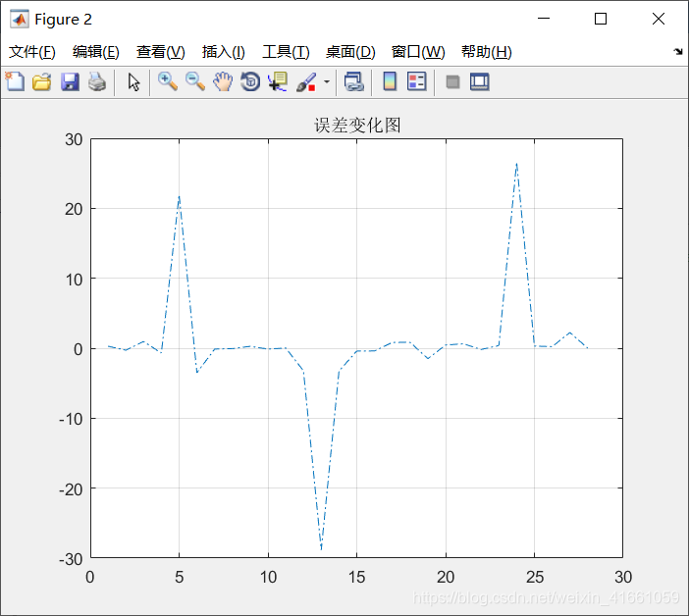This screenshot has height=616, width=689.
Task: Activate the Zoom In magnifier tool
Action: tap(168, 82)
